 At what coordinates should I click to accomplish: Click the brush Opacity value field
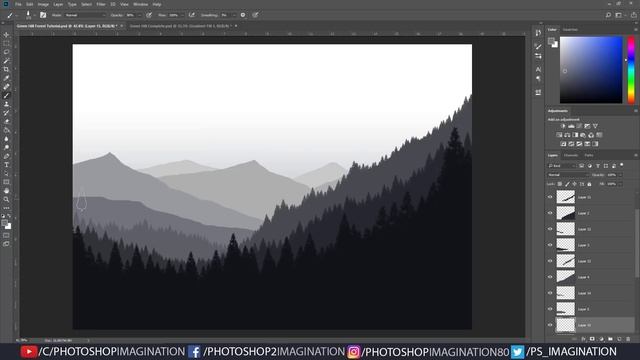pyautogui.click(x=130, y=15)
